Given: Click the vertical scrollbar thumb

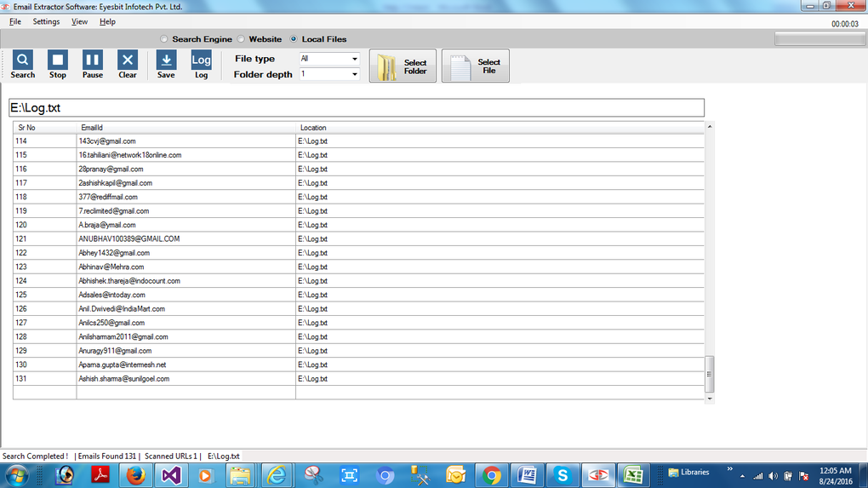Looking at the screenshot, I should pos(710,375).
